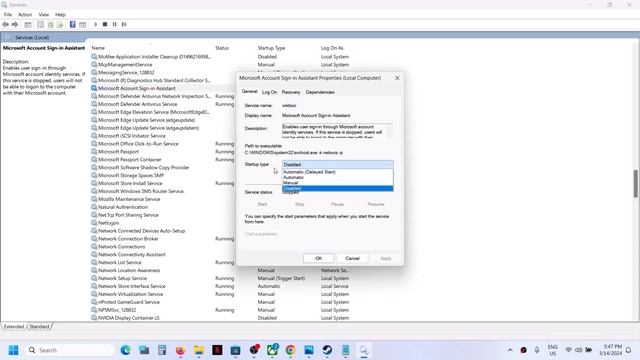Switch to the Dependencies tab
This screenshot has height=360, width=640.
(x=320, y=92)
